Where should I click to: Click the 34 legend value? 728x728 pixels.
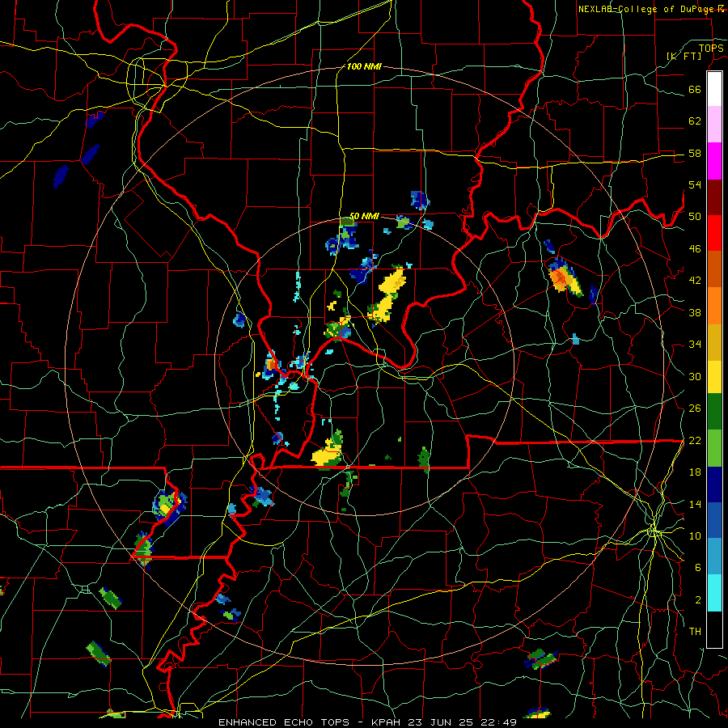click(695, 345)
